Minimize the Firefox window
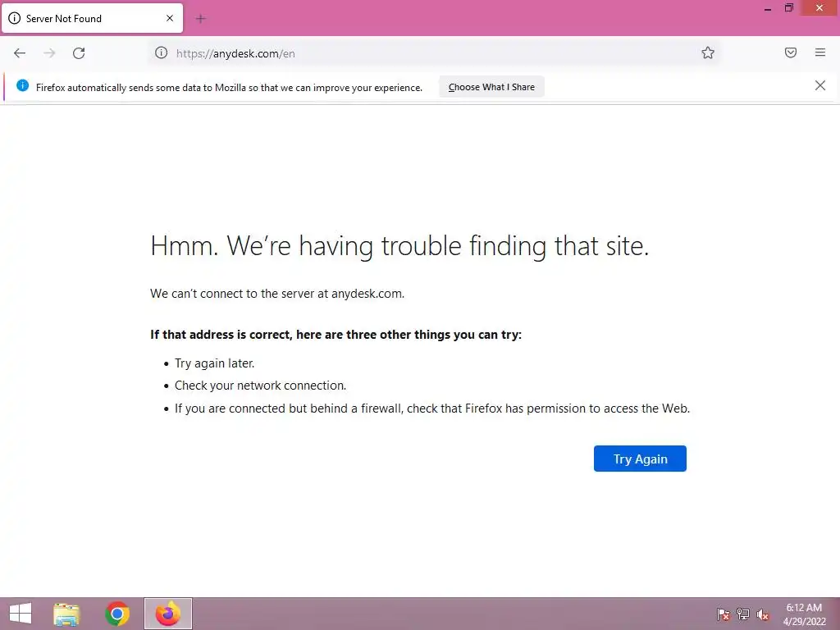840x630 pixels. pyautogui.click(x=768, y=8)
